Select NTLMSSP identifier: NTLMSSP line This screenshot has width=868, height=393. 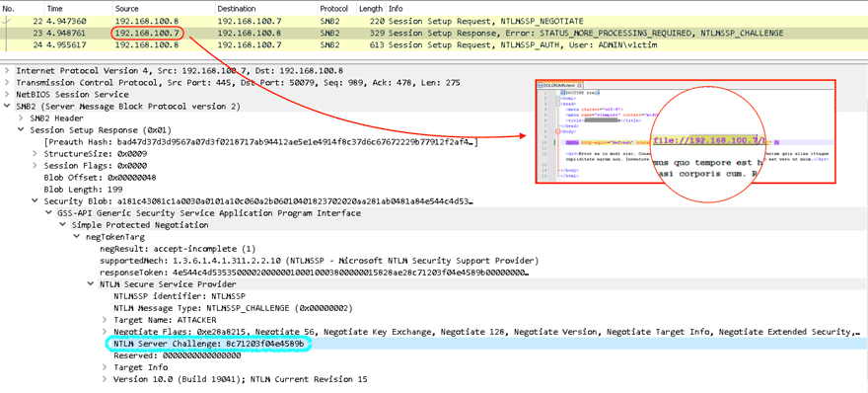pos(180,296)
